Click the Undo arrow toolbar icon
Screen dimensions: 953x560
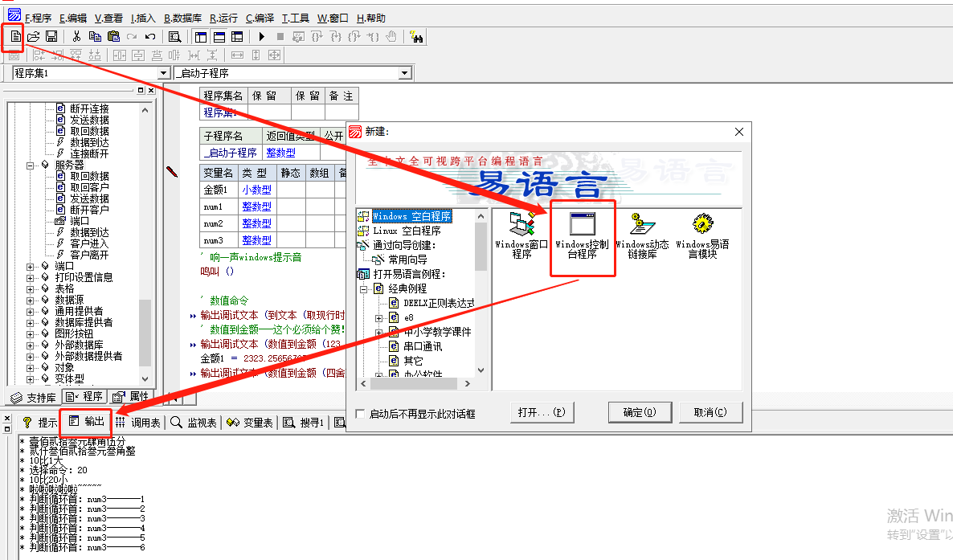150,36
